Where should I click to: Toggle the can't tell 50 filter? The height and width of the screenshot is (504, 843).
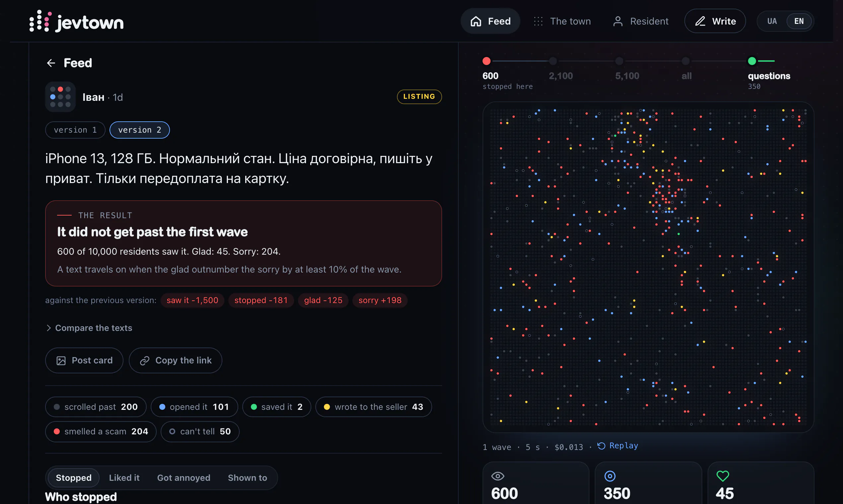point(200,431)
